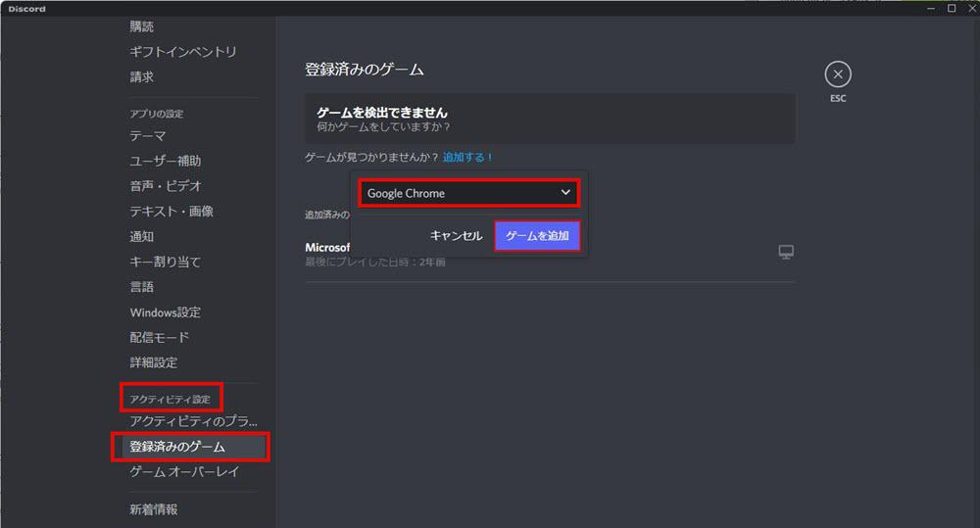The width and height of the screenshot is (980, 528).
Task: Maximize the Discord window
Action: 951,8
